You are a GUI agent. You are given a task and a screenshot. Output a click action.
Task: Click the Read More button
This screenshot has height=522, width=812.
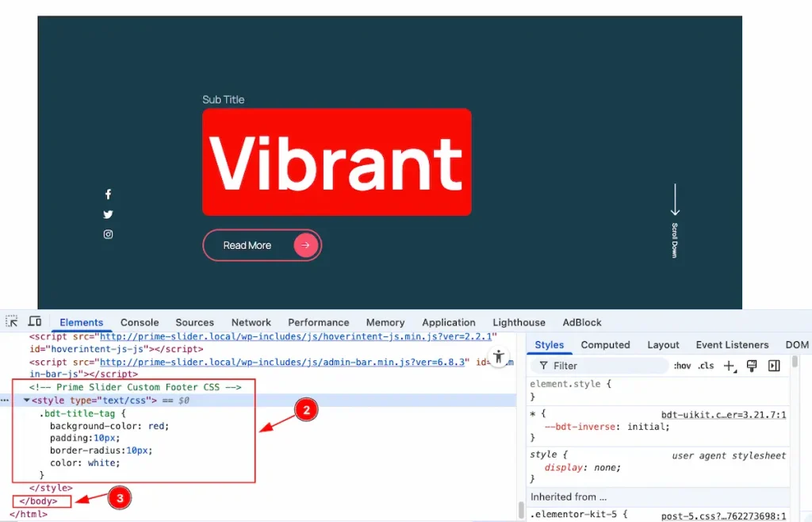tap(262, 245)
